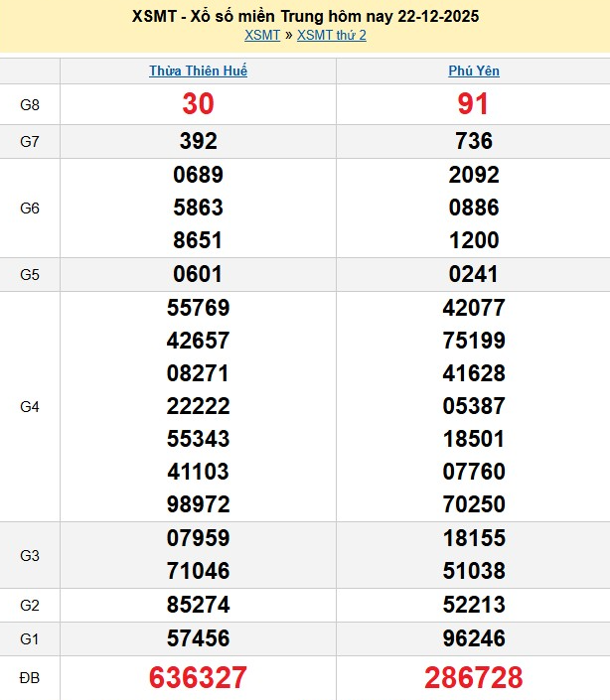Select G2 number 52213
This screenshot has width=610, height=700.
[x=474, y=605]
